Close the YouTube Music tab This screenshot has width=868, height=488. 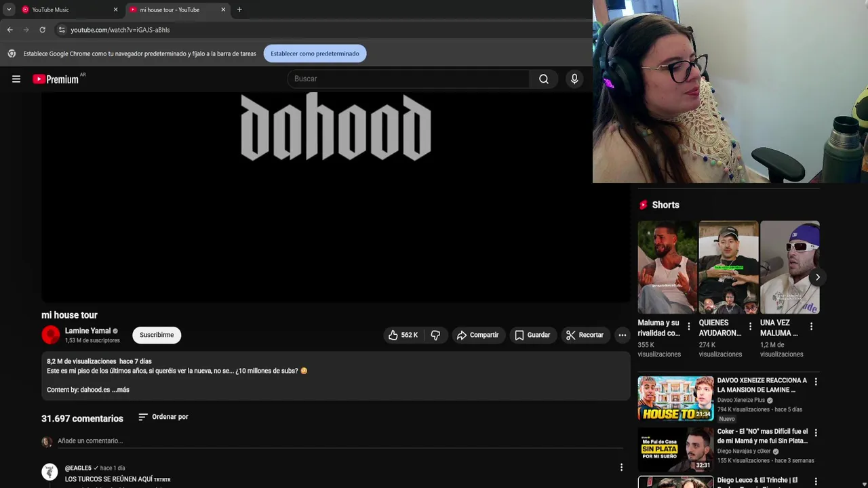tap(115, 10)
